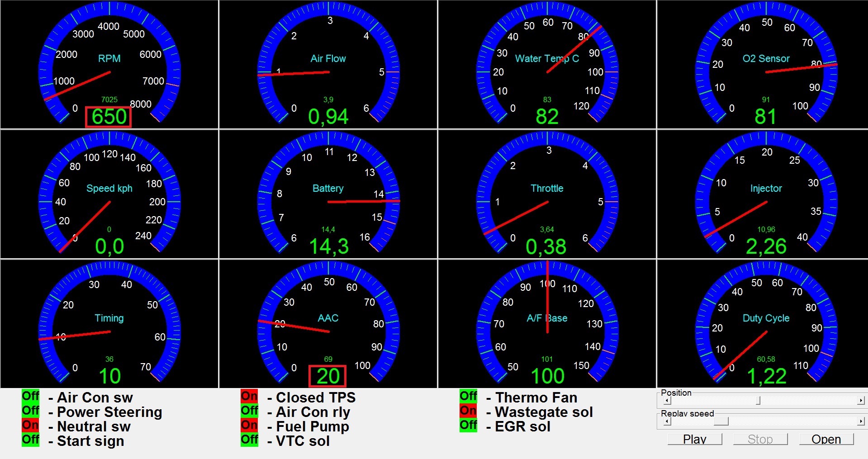Select the Battery gauge label

(328, 189)
